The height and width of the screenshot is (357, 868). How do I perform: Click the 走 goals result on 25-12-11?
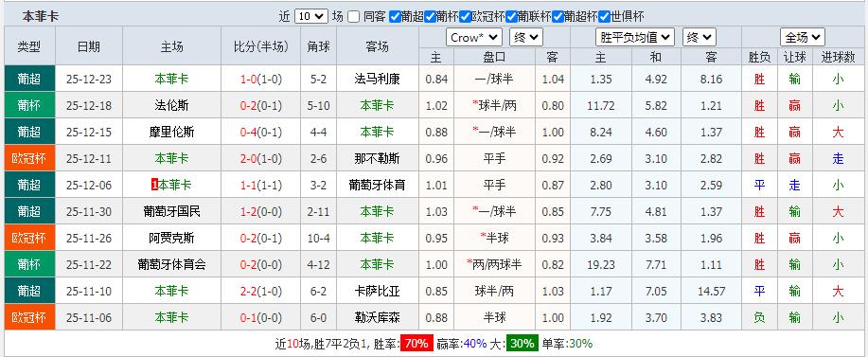tap(838, 159)
